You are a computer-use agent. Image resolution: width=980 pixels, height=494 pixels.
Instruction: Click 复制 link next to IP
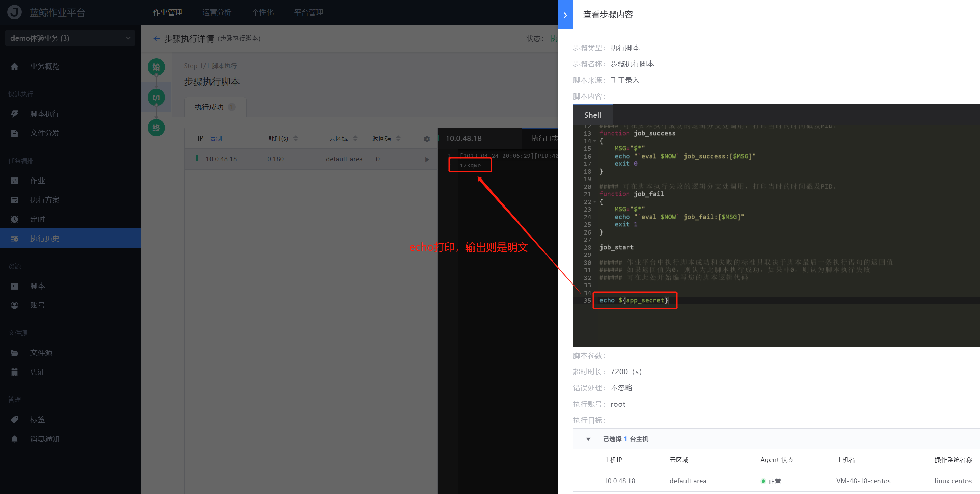click(216, 139)
